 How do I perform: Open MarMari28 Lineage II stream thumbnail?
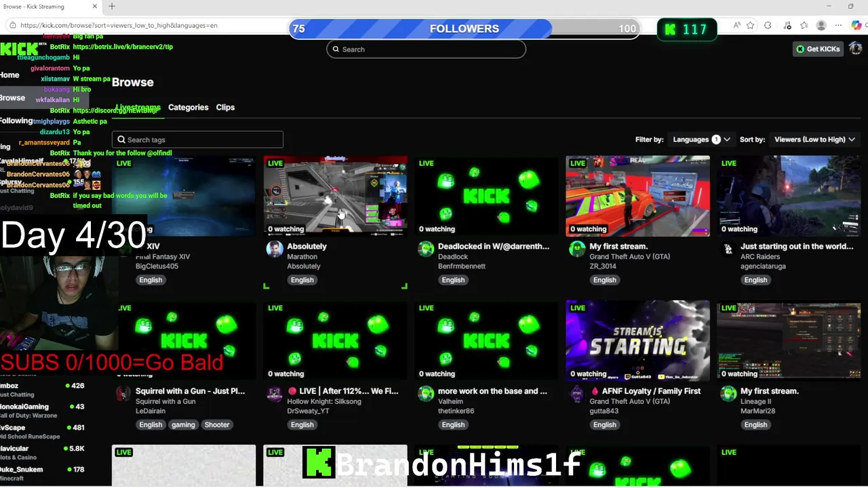coord(789,341)
